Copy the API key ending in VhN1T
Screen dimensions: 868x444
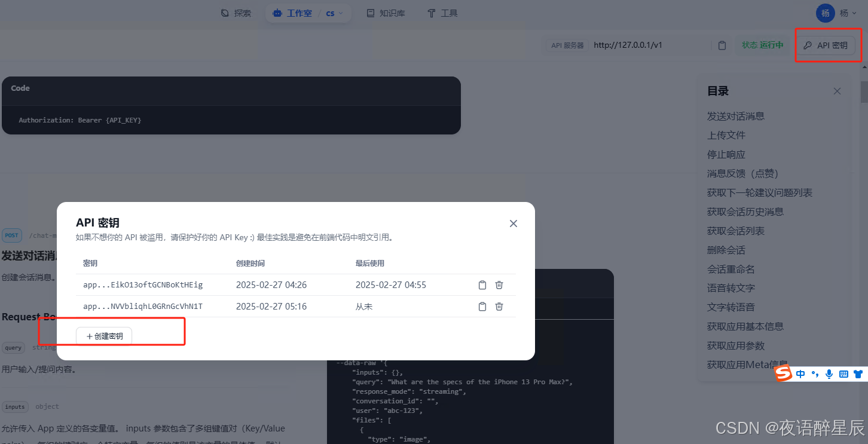(482, 306)
